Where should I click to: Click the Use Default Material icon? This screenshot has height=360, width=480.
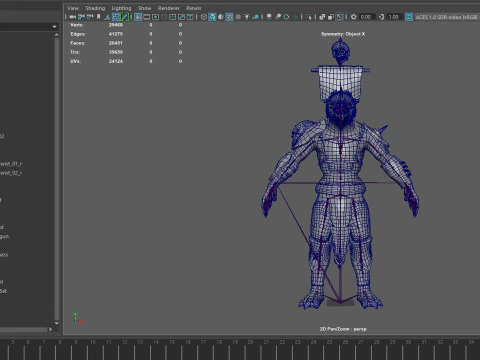[221, 17]
